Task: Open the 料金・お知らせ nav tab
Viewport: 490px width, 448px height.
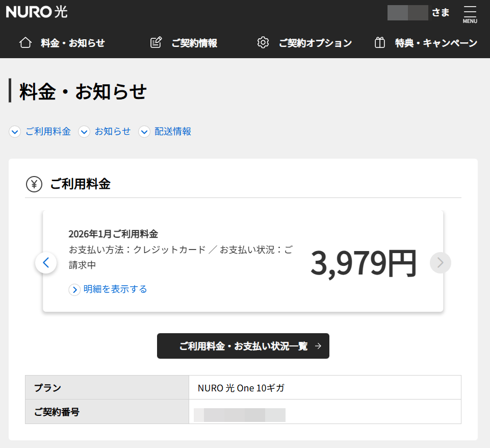Action: pos(62,43)
